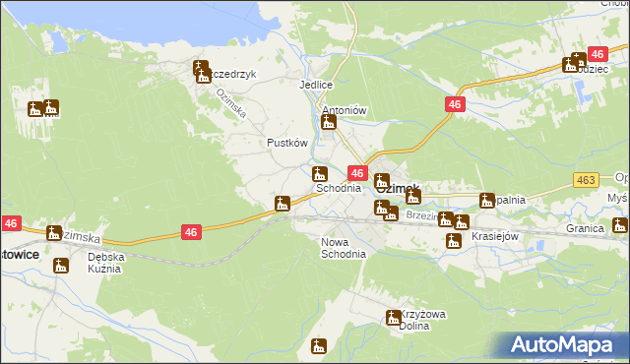Select the Schodnia place label
630x364 pixels.
[339, 188]
